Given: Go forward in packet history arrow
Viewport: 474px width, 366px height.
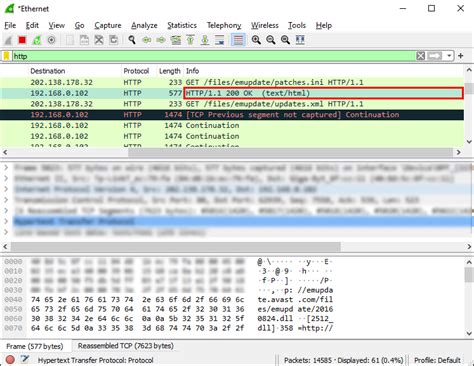Looking at the screenshot, I should [x=161, y=40].
